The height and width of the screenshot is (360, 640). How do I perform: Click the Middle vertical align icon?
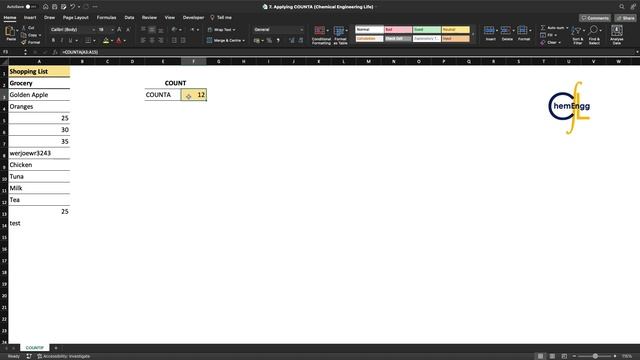pyautogui.click(x=152, y=30)
